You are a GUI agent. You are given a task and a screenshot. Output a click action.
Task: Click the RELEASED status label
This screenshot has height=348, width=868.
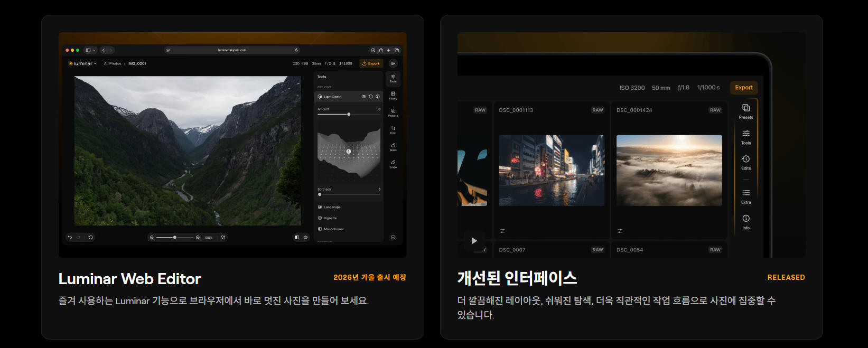tap(786, 277)
